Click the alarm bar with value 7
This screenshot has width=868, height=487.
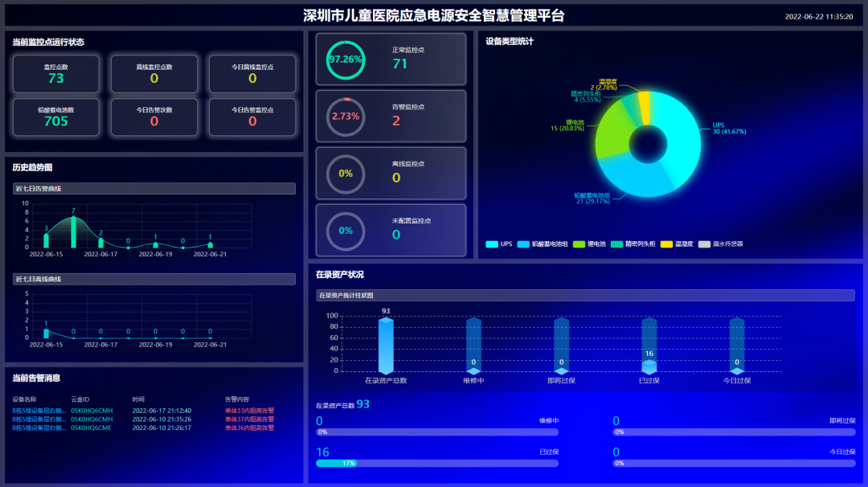pos(73,232)
